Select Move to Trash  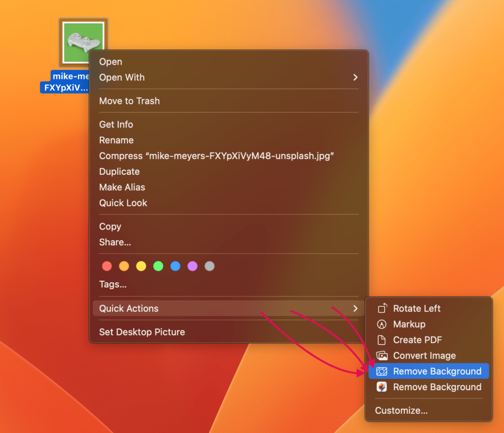click(228, 101)
